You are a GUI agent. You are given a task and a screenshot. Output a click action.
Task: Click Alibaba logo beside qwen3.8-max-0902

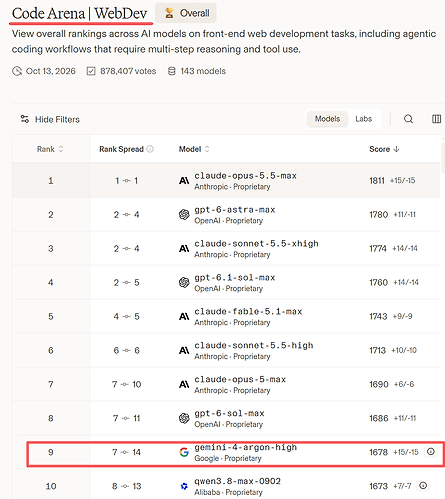click(184, 486)
